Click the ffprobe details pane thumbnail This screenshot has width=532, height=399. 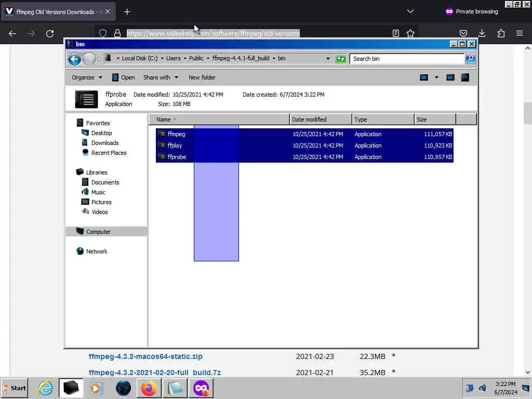coord(86,99)
